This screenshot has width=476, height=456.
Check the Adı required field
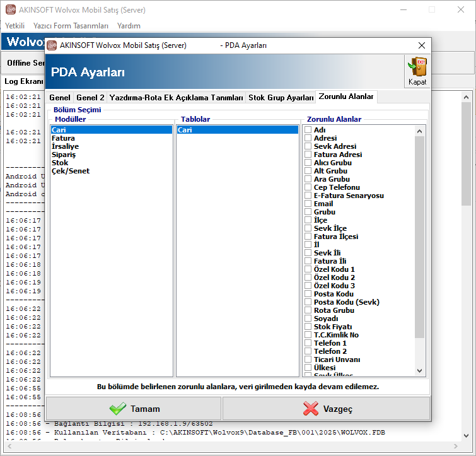[308, 130]
